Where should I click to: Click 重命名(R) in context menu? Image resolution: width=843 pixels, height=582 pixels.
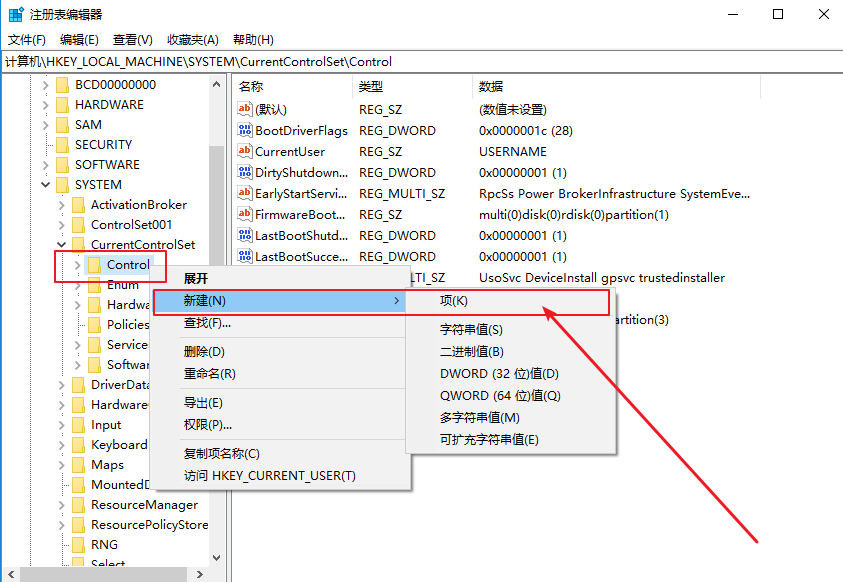(x=209, y=373)
